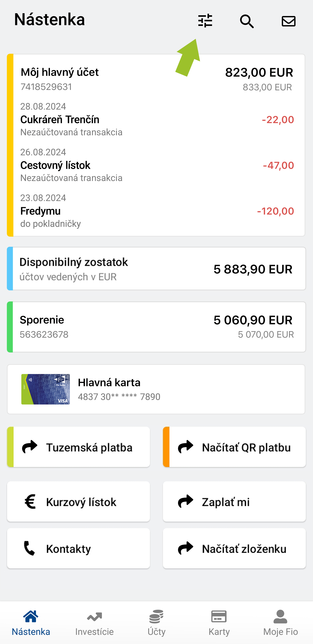Open Hlavná karta Visa card thumbnail
The height and width of the screenshot is (644, 313).
pos(46,389)
